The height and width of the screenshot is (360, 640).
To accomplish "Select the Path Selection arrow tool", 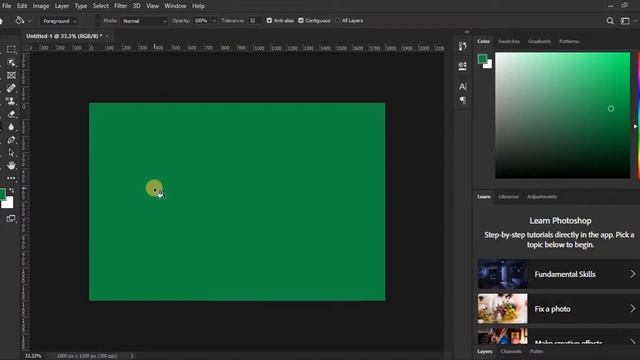I will [x=11, y=153].
